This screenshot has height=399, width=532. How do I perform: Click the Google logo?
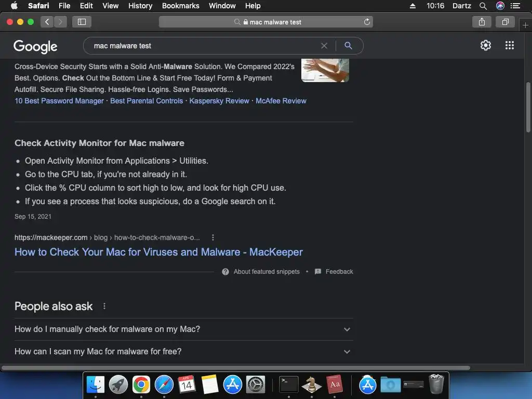point(35,46)
